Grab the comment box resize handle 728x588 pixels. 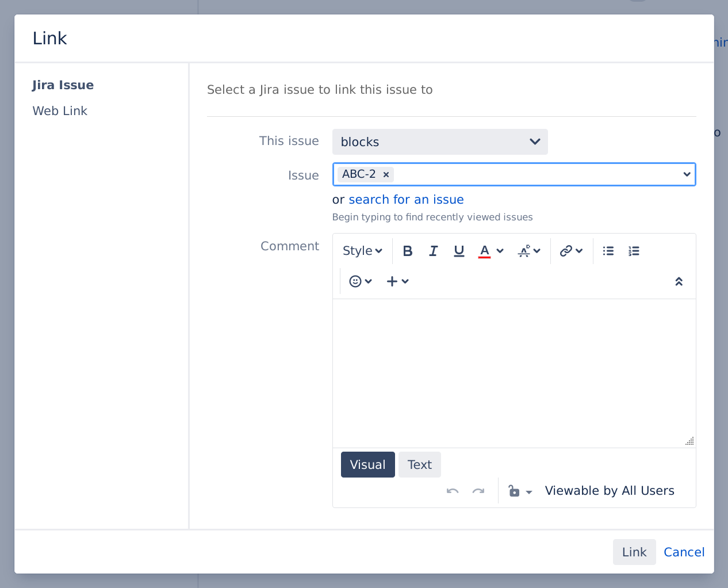(690, 441)
